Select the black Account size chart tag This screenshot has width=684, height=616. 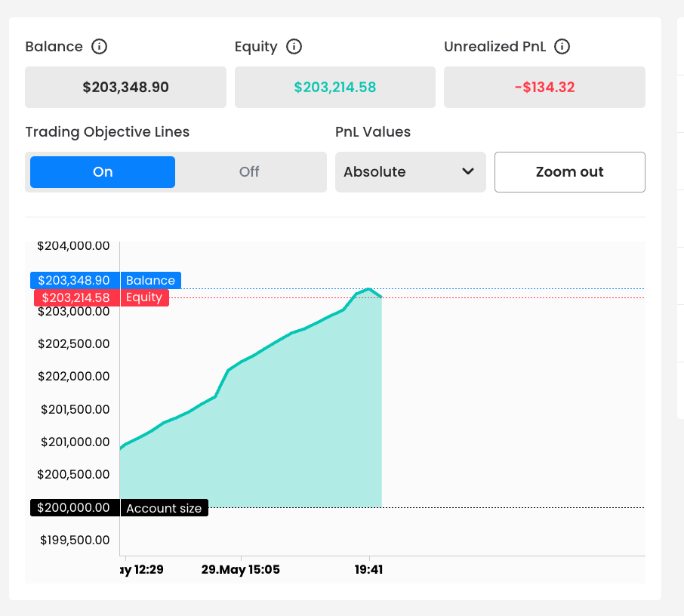[164, 508]
